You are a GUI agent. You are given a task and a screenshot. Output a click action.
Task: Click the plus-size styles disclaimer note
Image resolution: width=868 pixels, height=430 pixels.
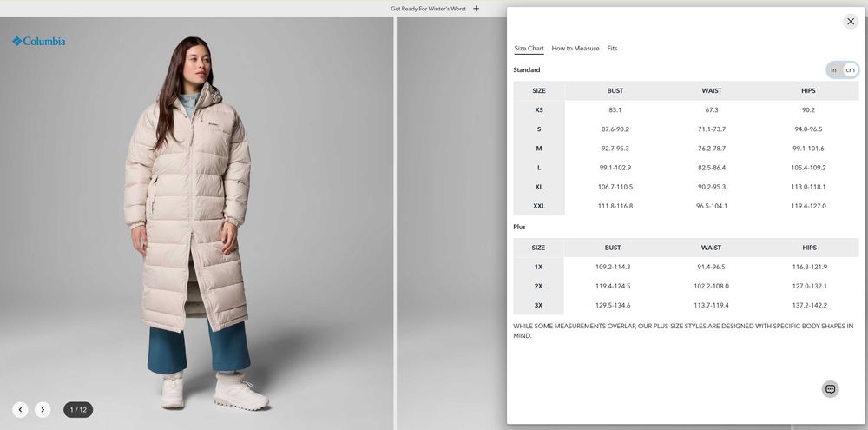click(x=683, y=331)
